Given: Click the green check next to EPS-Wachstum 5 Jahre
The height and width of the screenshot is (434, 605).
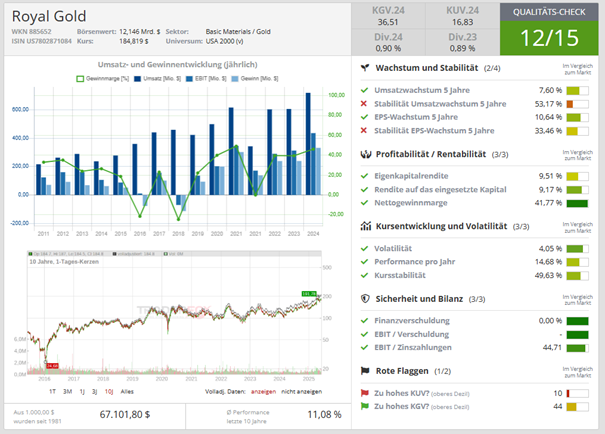Looking at the screenshot, I should pos(364,117).
